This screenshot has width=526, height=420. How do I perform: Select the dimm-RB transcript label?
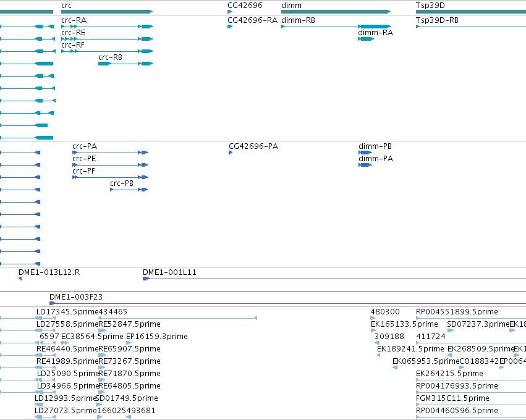tap(298, 20)
